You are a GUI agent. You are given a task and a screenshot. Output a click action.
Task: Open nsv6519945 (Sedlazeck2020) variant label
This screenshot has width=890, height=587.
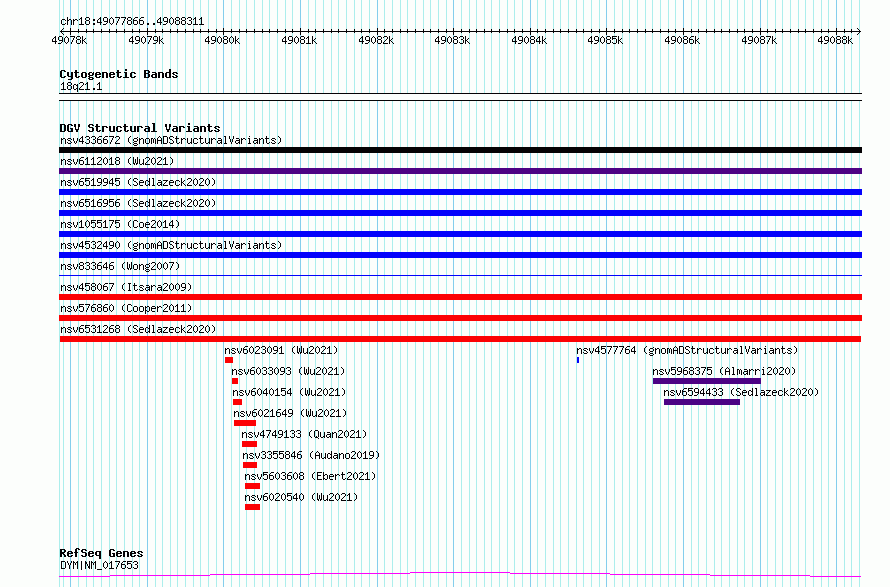point(138,182)
